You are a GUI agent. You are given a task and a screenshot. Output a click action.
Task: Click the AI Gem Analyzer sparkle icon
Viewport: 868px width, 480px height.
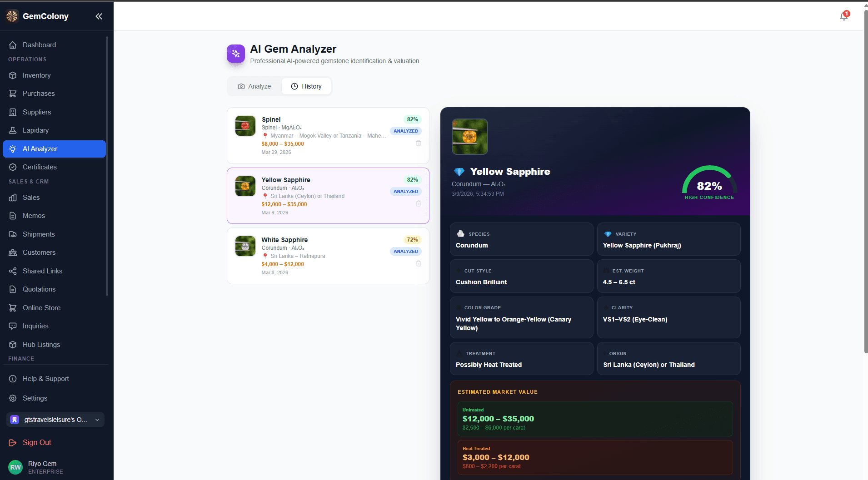pos(236,54)
